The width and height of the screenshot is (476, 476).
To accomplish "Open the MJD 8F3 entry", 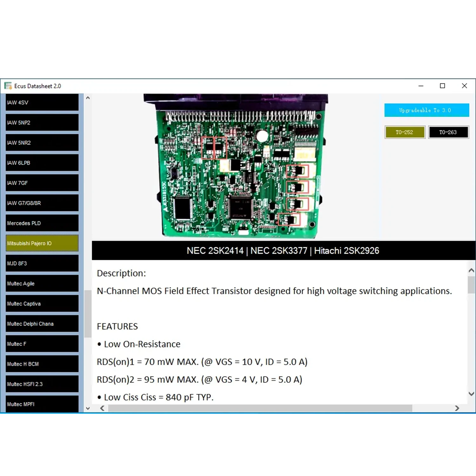I will pos(42,263).
